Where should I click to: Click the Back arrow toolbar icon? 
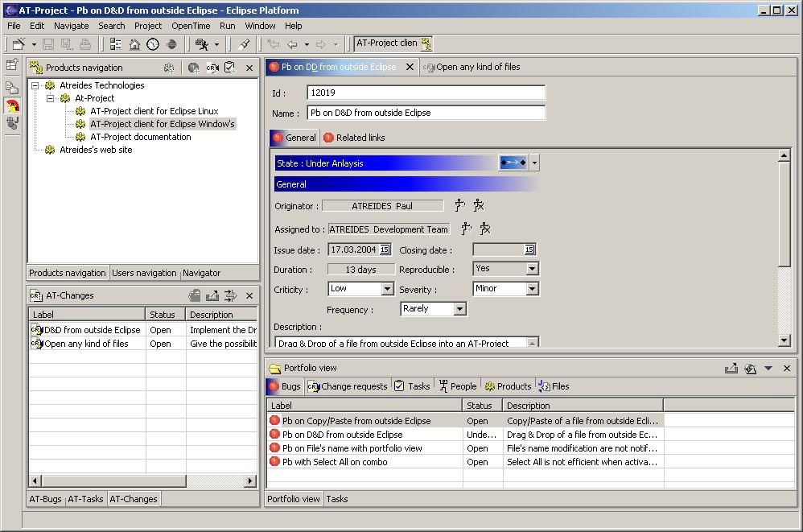pos(292,44)
